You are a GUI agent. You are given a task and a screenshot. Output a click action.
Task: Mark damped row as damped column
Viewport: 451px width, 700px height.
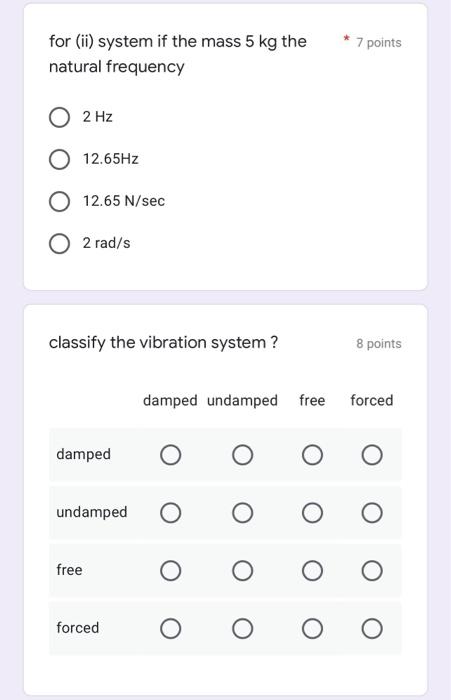tap(171, 455)
